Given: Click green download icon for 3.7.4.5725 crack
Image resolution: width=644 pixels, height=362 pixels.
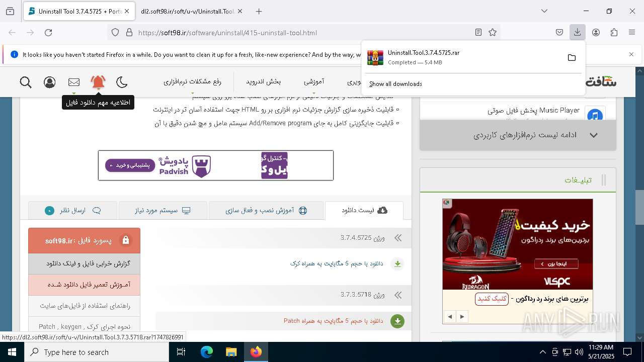Looking at the screenshot, I should click(x=397, y=264).
